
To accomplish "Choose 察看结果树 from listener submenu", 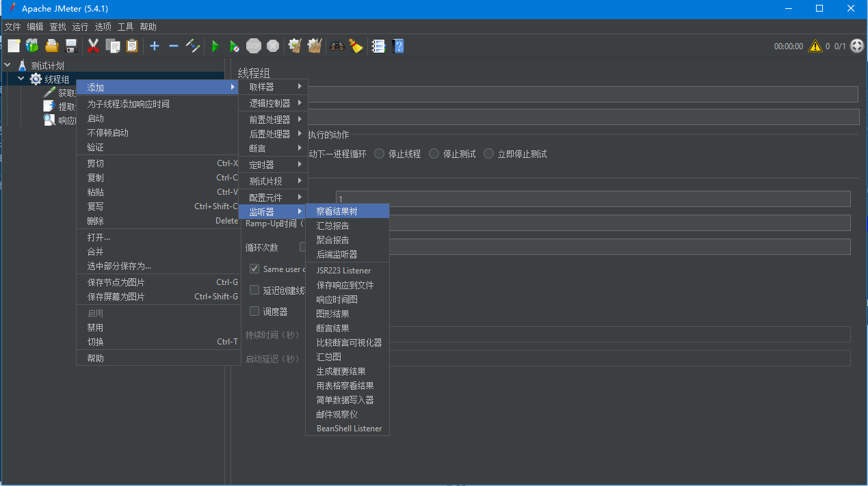I will click(347, 211).
